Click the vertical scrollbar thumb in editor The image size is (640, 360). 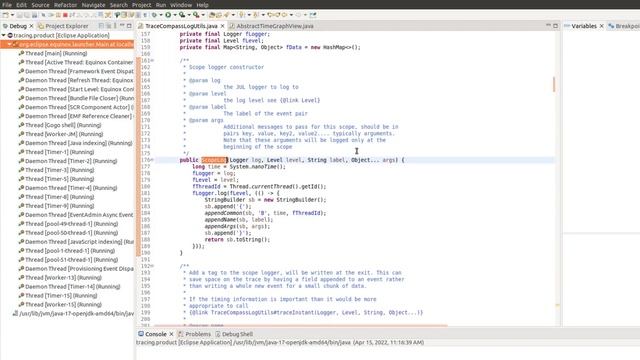coord(554,84)
